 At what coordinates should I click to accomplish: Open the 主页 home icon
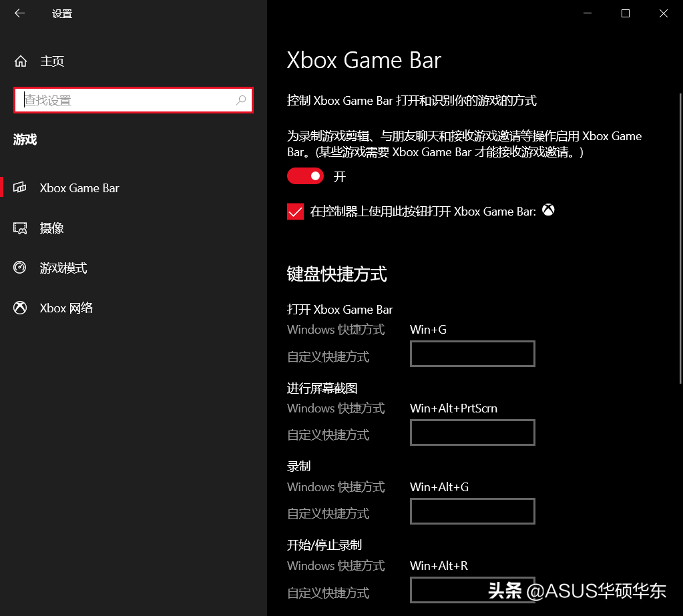coord(21,61)
